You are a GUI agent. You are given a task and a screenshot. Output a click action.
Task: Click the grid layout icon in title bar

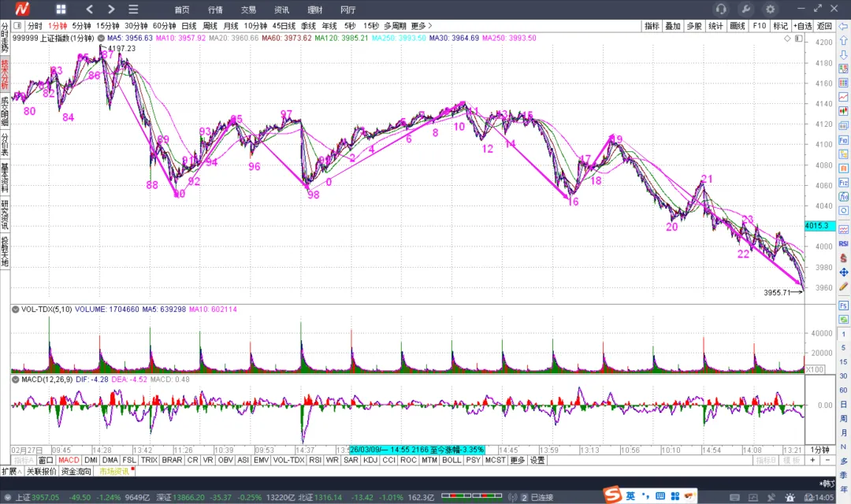tap(61, 9)
